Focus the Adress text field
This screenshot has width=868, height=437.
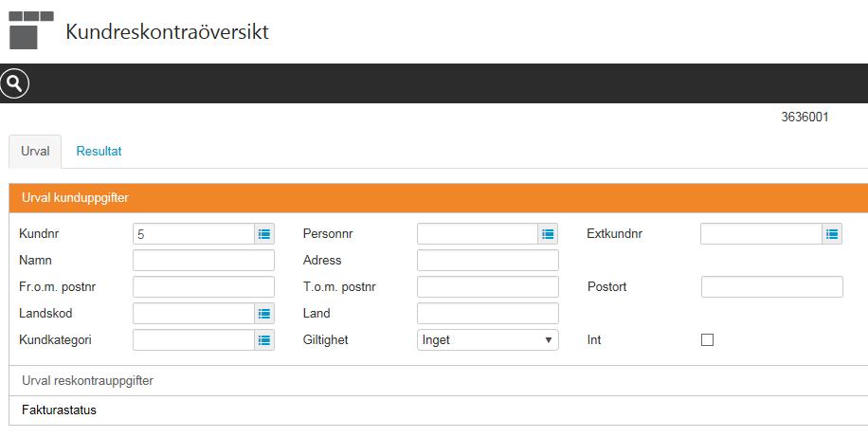pyautogui.click(x=488, y=261)
